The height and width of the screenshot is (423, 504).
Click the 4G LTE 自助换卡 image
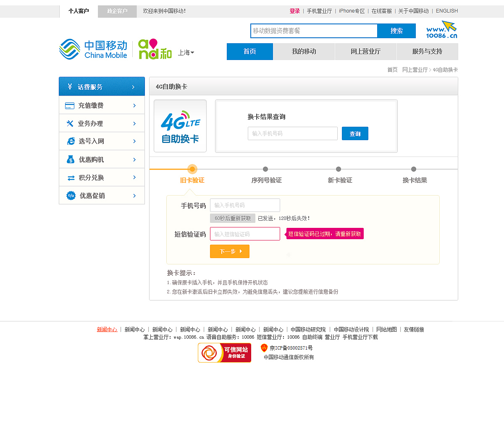coord(180,126)
